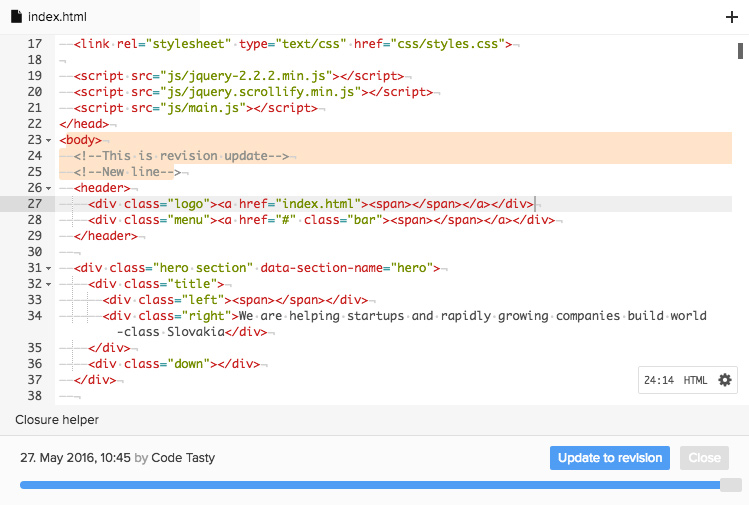Screen dimensions: 749x505
Task: Click the div class down line
Action: 174,364
